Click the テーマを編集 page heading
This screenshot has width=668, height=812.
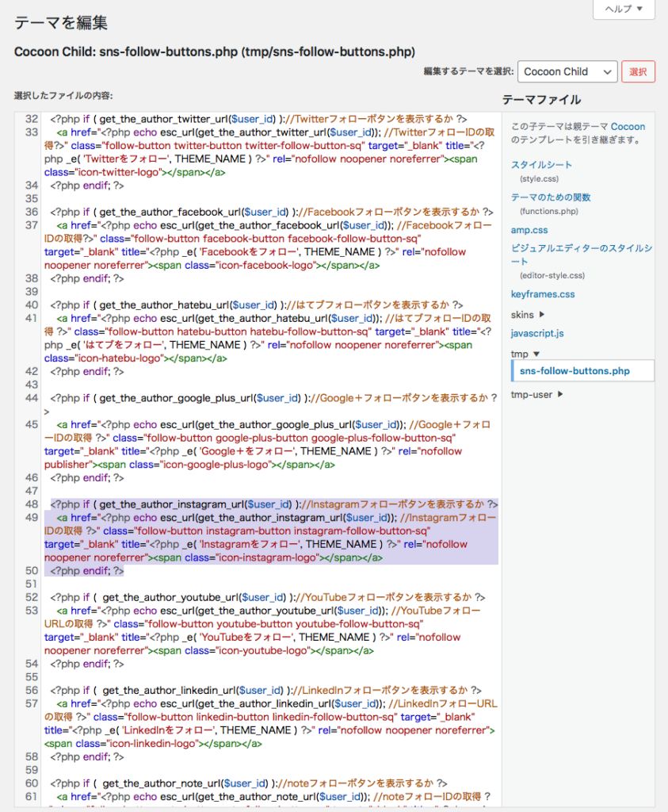pyautogui.click(x=61, y=23)
